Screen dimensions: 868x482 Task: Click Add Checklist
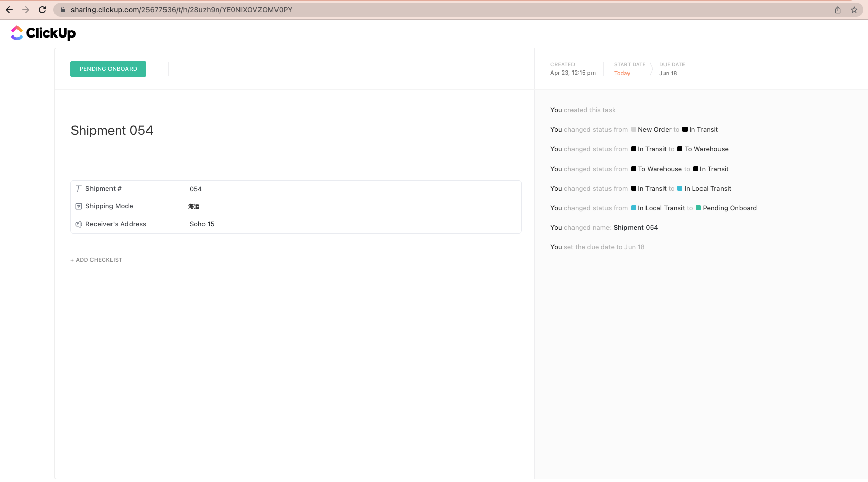[97, 260]
